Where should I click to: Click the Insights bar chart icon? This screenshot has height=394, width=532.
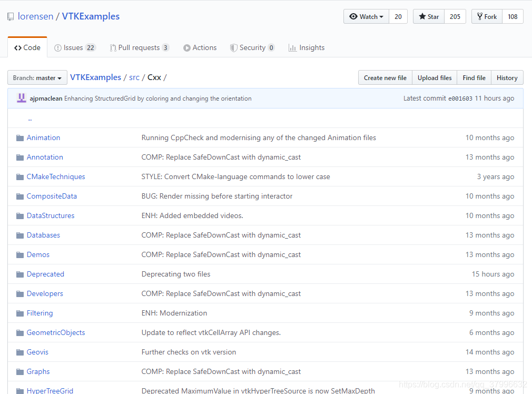[x=293, y=47]
